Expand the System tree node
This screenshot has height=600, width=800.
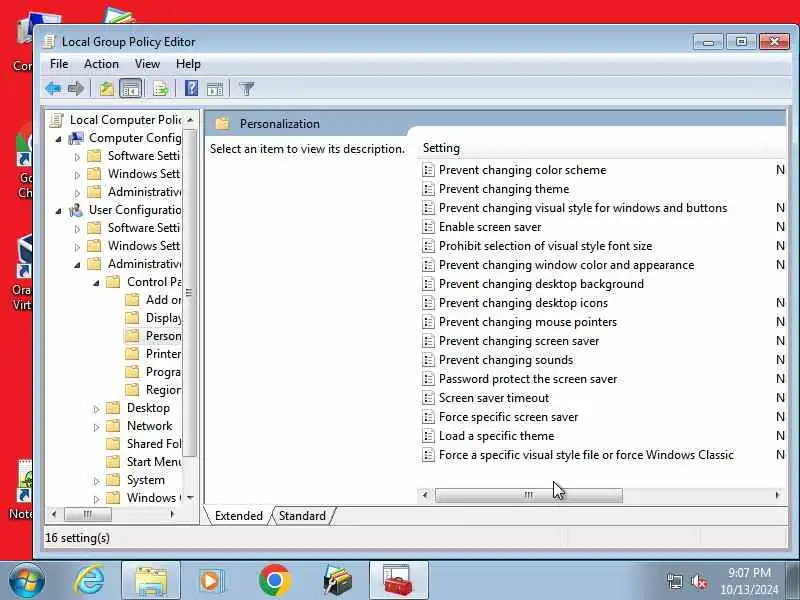click(96, 481)
